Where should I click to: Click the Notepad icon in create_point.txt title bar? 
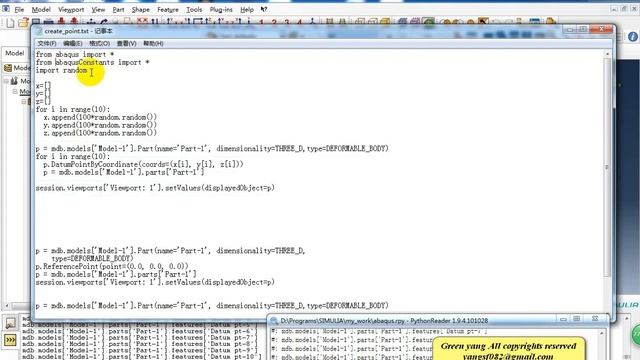[39, 31]
